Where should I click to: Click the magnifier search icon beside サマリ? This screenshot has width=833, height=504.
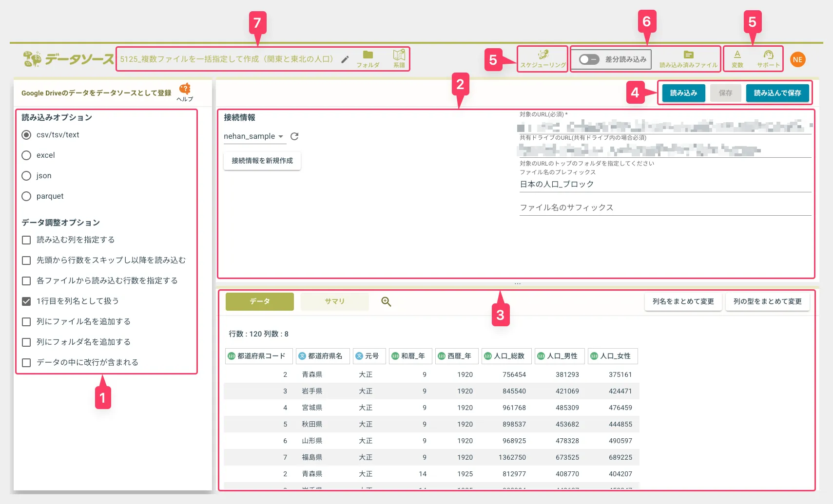click(386, 302)
